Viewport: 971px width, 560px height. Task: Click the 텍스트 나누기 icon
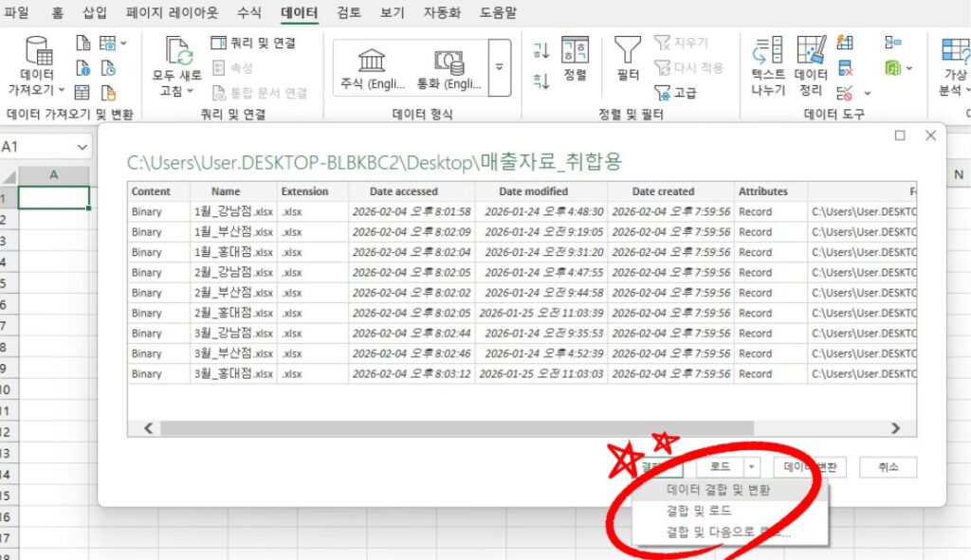[767, 51]
